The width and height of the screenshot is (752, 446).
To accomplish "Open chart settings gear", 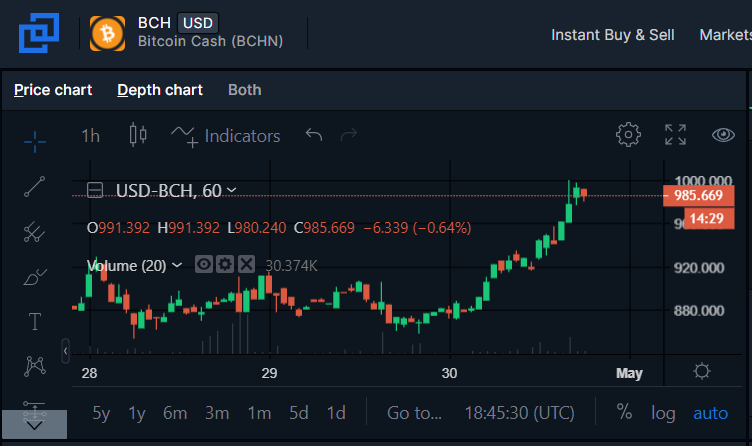I will (628, 135).
